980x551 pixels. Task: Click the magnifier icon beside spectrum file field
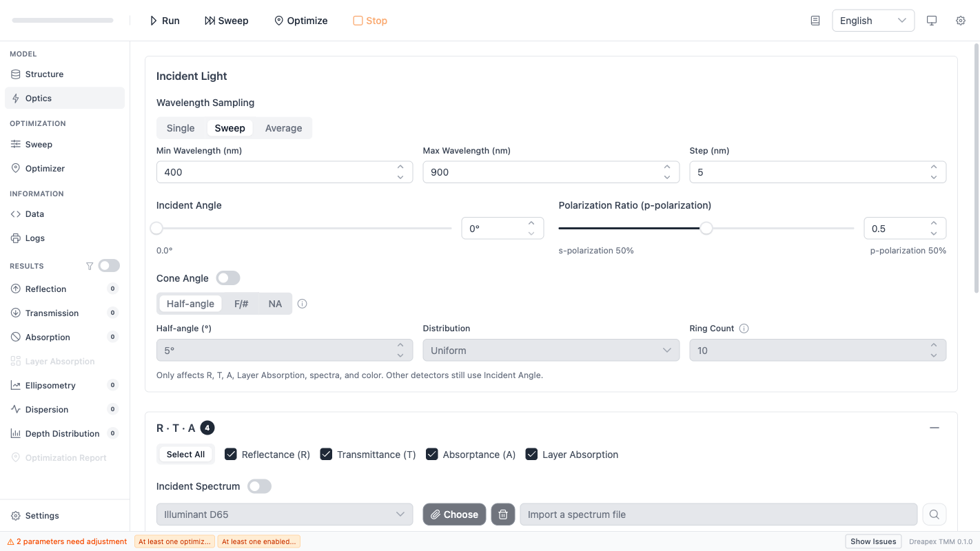pos(934,514)
